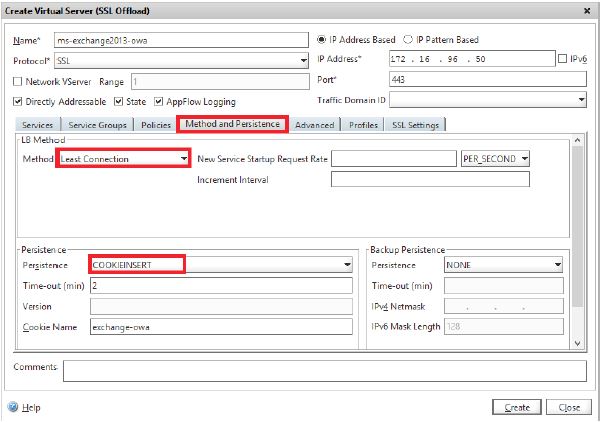Toggle the Network VServer checkbox
This screenshot has height=422, width=600.
click(x=18, y=81)
